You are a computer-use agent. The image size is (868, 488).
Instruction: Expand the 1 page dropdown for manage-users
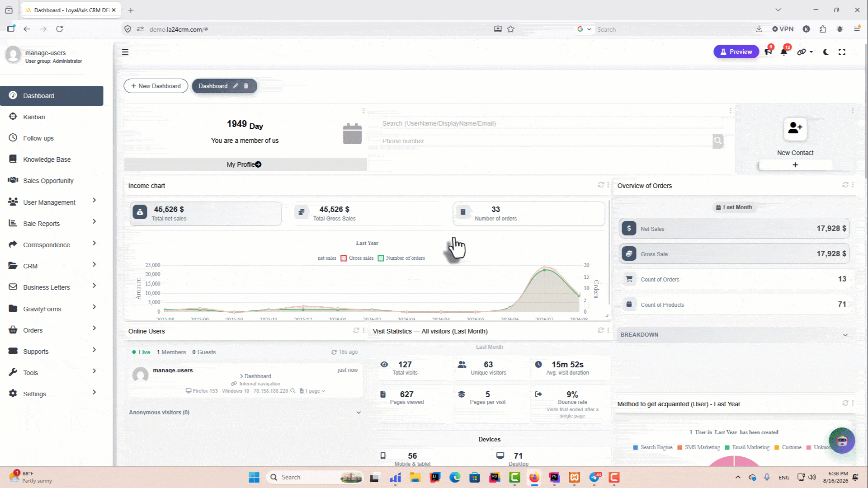[x=312, y=391]
